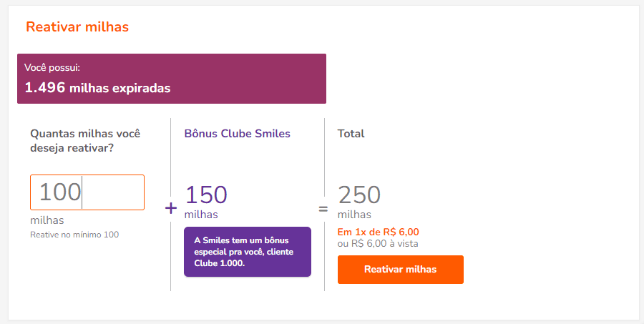Click the Em 1x de R$ 6,00 text
This screenshot has width=644, height=324.
(378, 232)
